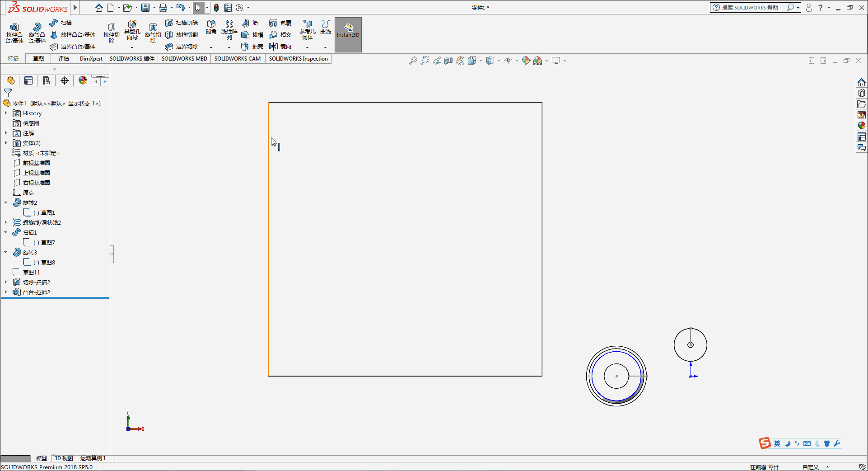Open the ConfigurationManager tab icon
868x471 pixels.
[47, 80]
